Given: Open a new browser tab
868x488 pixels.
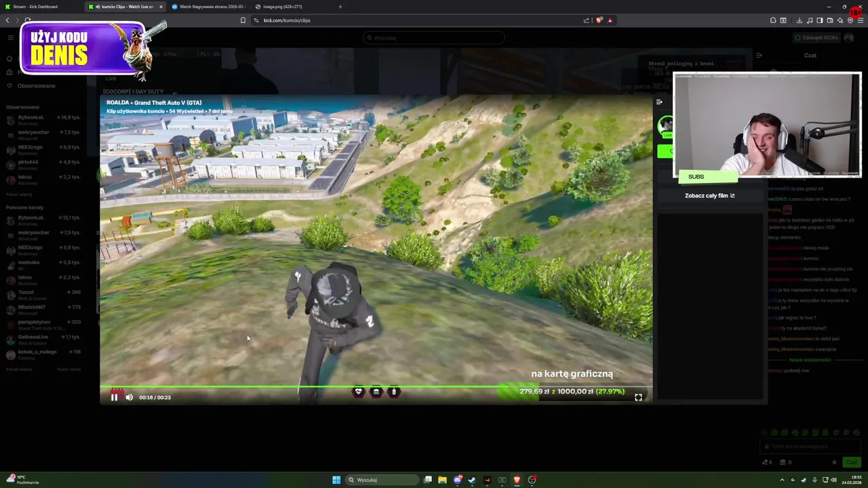Looking at the screenshot, I should pyautogui.click(x=340, y=7).
